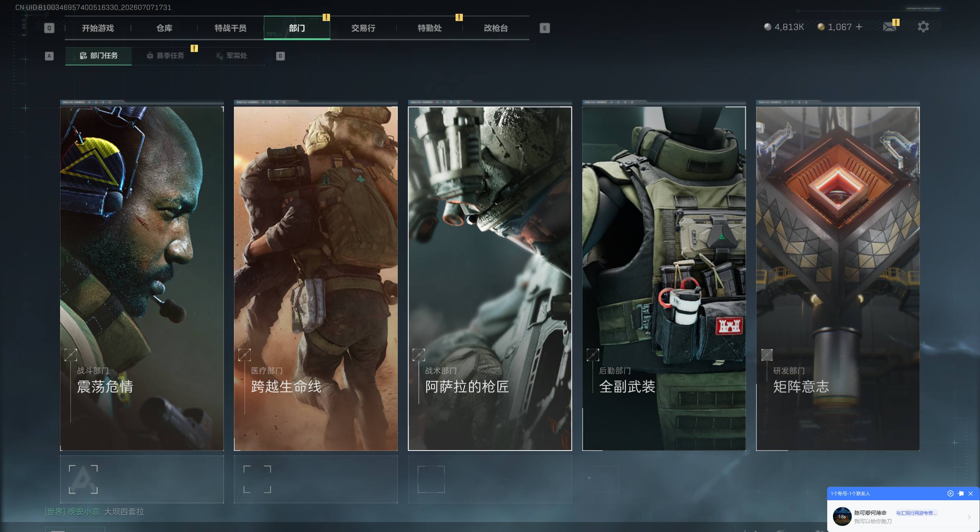This screenshot has width=980, height=532.
Task: Open the 特勤处 tab
Action: click(x=430, y=28)
